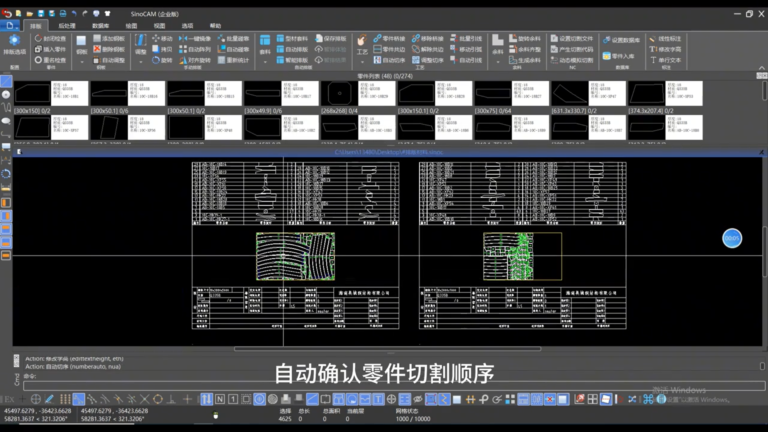
Task: Switch to the 排版 ribbon tab
Action: pos(36,26)
